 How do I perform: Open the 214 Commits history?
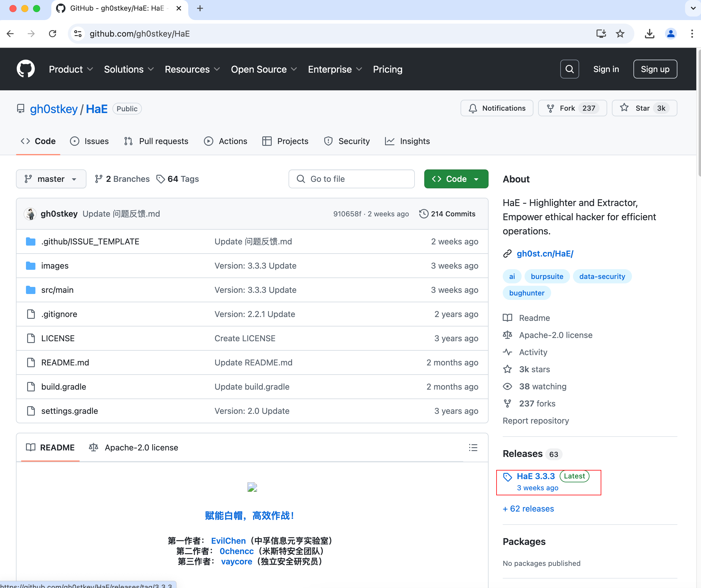click(447, 214)
